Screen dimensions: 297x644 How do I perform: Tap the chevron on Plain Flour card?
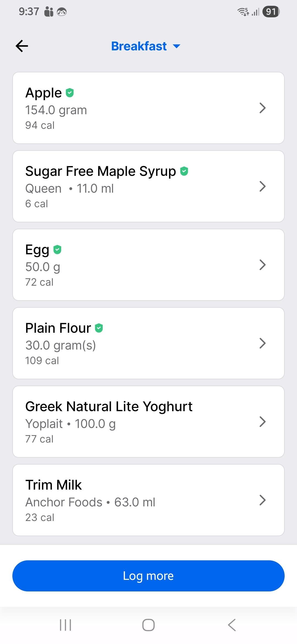click(263, 343)
